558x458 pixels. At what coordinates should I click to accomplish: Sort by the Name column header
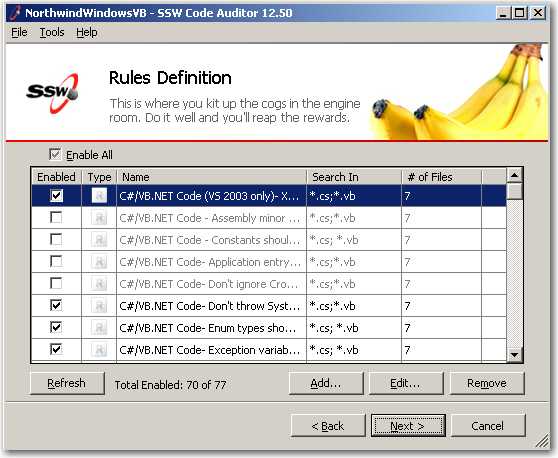pos(211,177)
